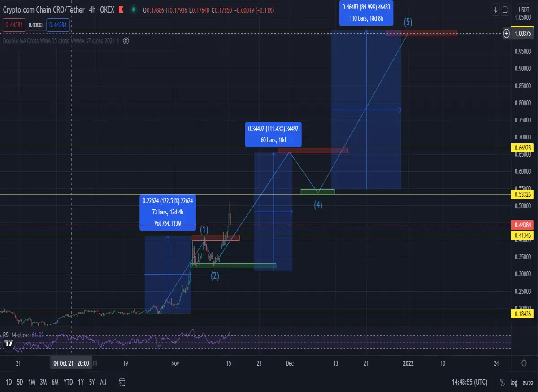The height and width of the screenshot is (392, 538).
Task: Click the 0.41346 yellow price label
Action: pyautogui.click(x=523, y=235)
